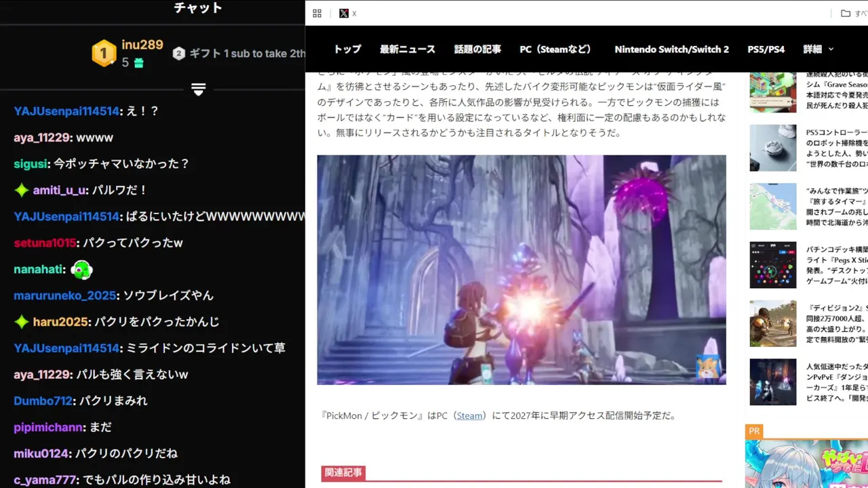Click username c_yama777 in chat
This screenshot has width=868, height=488.
[x=45, y=480]
